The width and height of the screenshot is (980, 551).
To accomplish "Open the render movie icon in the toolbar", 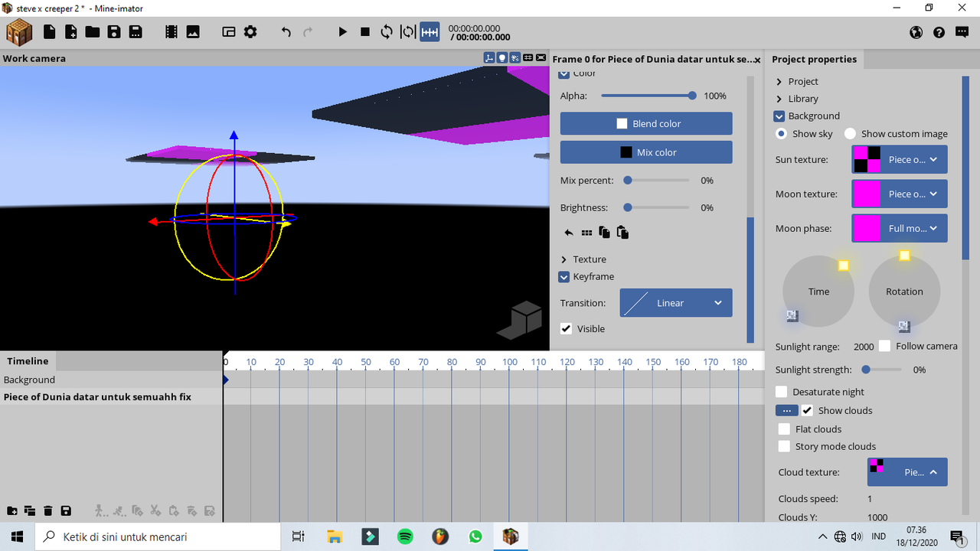I will [x=170, y=32].
